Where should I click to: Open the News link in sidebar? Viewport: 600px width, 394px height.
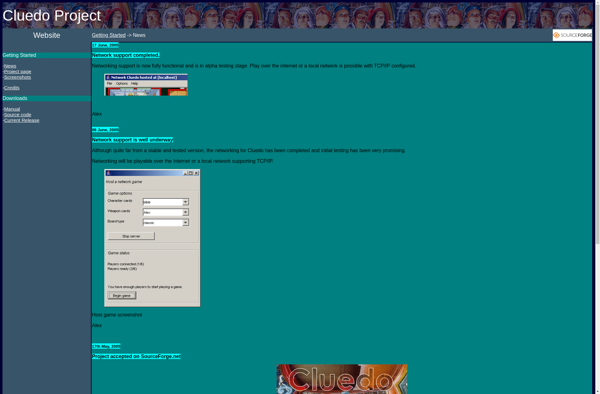pos(10,66)
